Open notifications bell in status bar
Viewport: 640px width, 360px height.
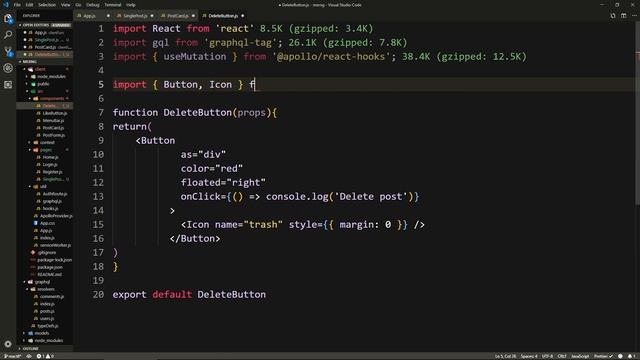click(631, 356)
